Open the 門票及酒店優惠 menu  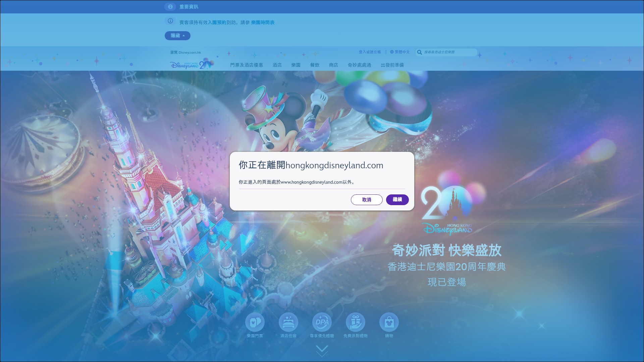(247, 65)
